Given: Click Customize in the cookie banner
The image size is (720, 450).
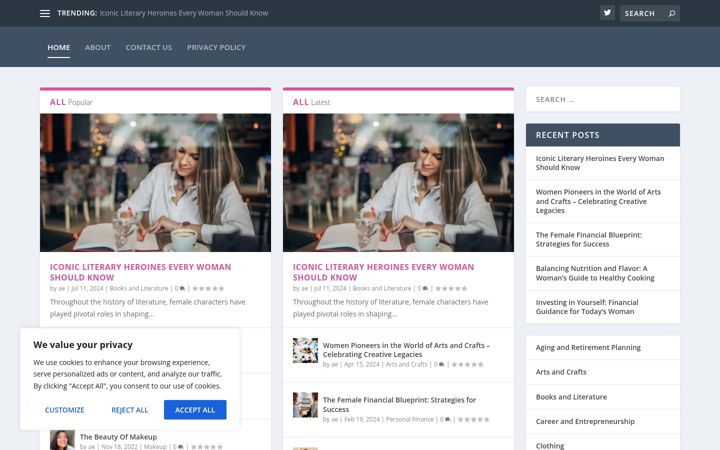Looking at the screenshot, I should click(x=64, y=410).
